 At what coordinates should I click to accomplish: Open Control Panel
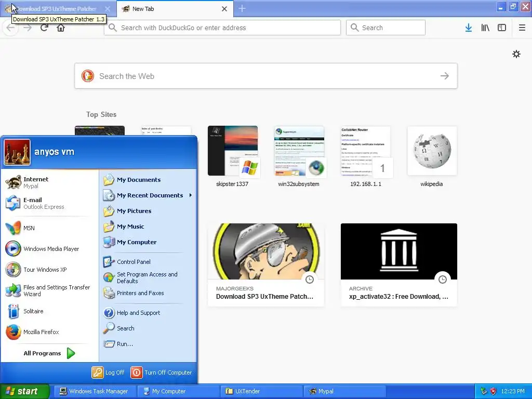point(148,262)
